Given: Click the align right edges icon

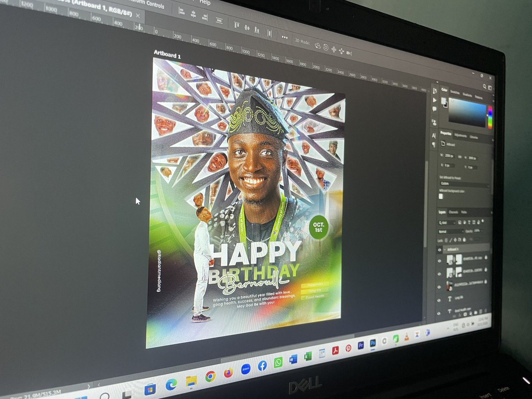Looking at the screenshot, I should [x=205, y=17].
